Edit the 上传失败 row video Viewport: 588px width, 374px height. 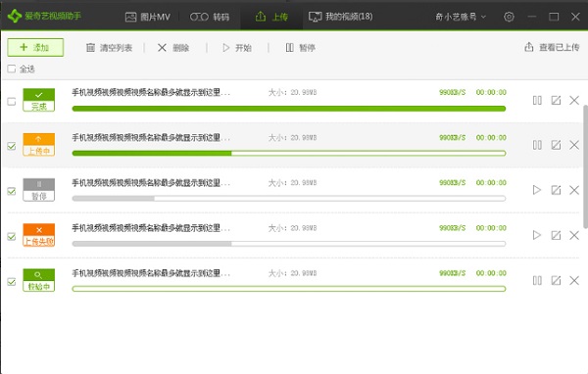[556, 235]
